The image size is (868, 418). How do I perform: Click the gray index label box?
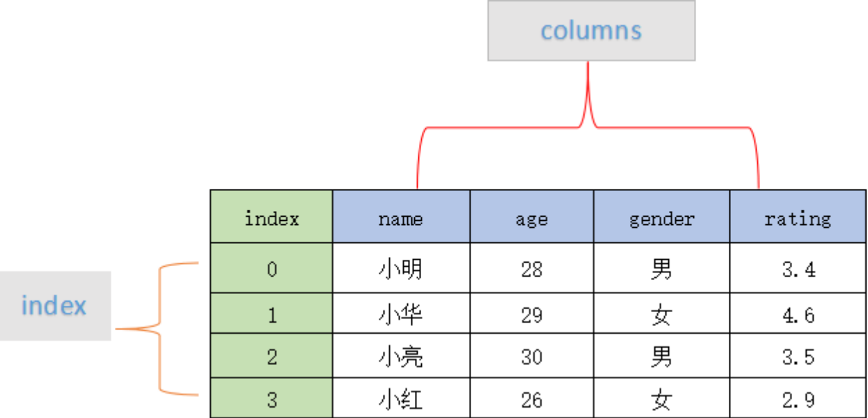click(55, 306)
